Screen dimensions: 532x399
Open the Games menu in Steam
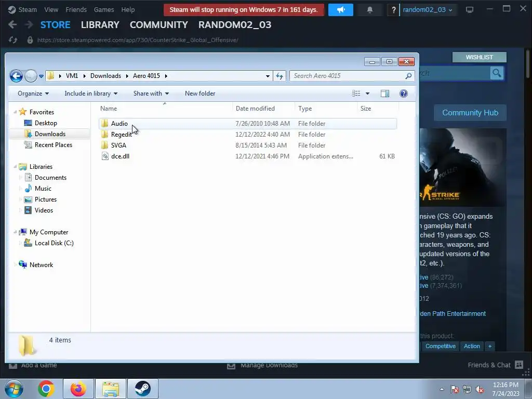(x=104, y=9)
